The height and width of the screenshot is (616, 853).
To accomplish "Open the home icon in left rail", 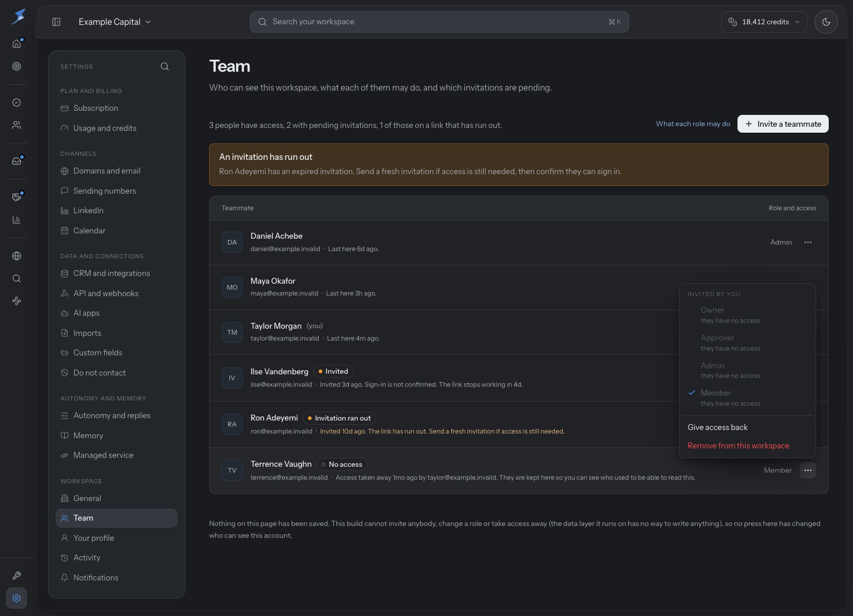I will [17, 44].
